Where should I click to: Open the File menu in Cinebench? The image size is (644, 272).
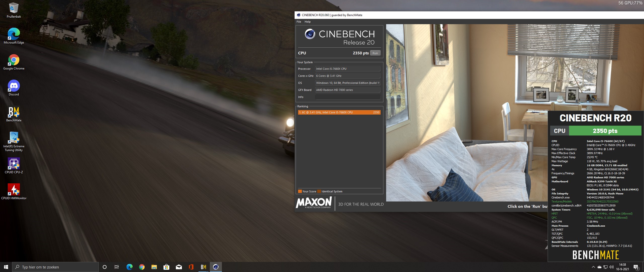click(299, 22)
